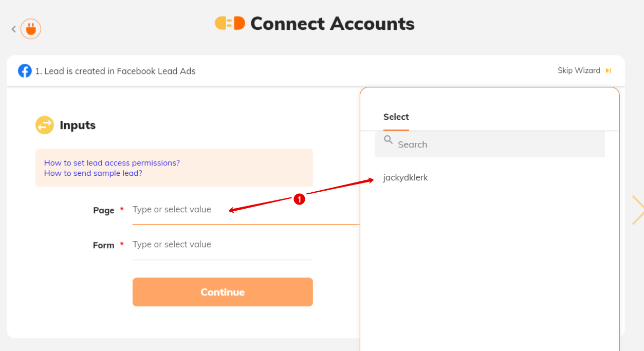Click the Skip Wizard fast-forward icon
This screenshot has height=351, width=644.
click(x=608, y=70)
